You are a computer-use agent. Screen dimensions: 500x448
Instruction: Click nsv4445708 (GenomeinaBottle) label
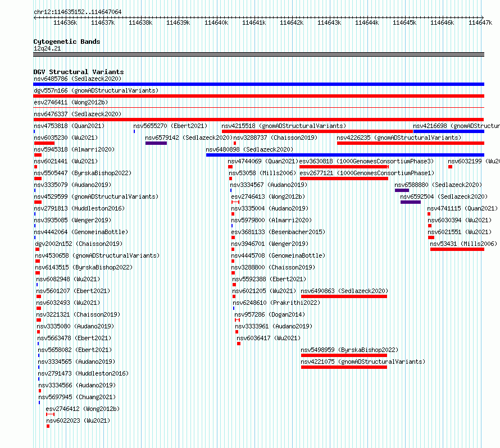[x=278, y=255]
